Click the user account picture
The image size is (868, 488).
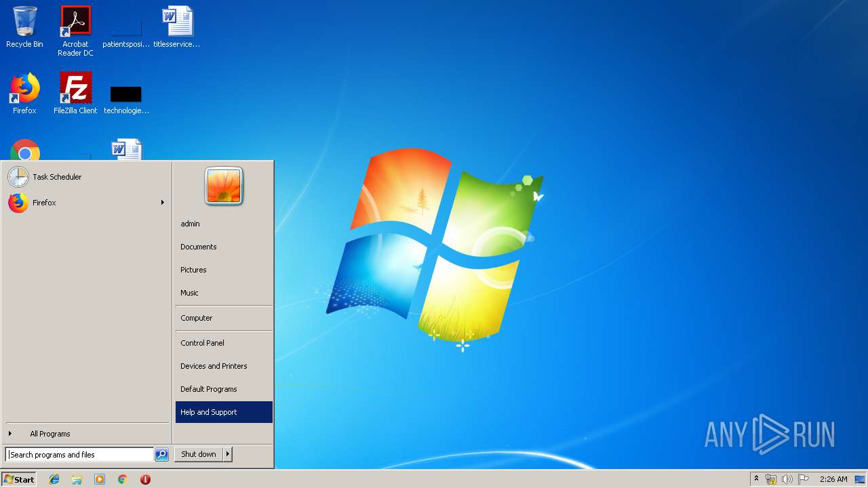point(224,186)
